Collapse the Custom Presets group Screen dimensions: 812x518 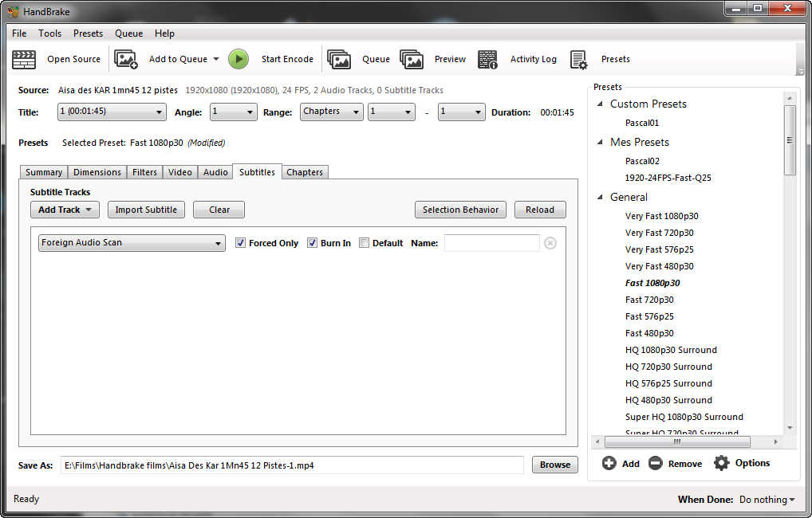[600, 104]
